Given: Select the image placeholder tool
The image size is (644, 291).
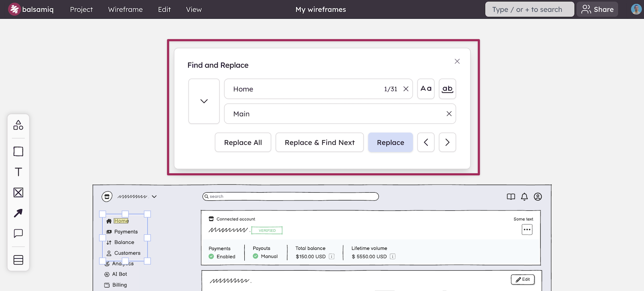Looking at the screenshot, I should click(18, 193).
